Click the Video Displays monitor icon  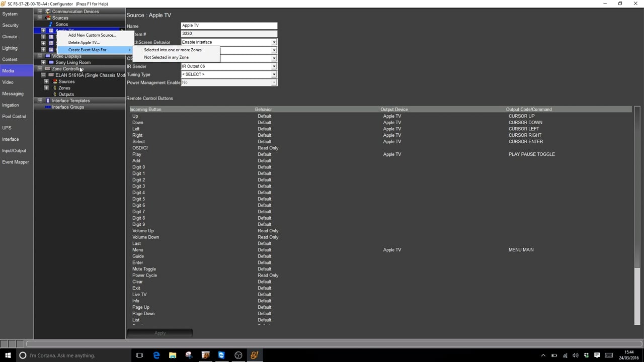tap(48, 56)
